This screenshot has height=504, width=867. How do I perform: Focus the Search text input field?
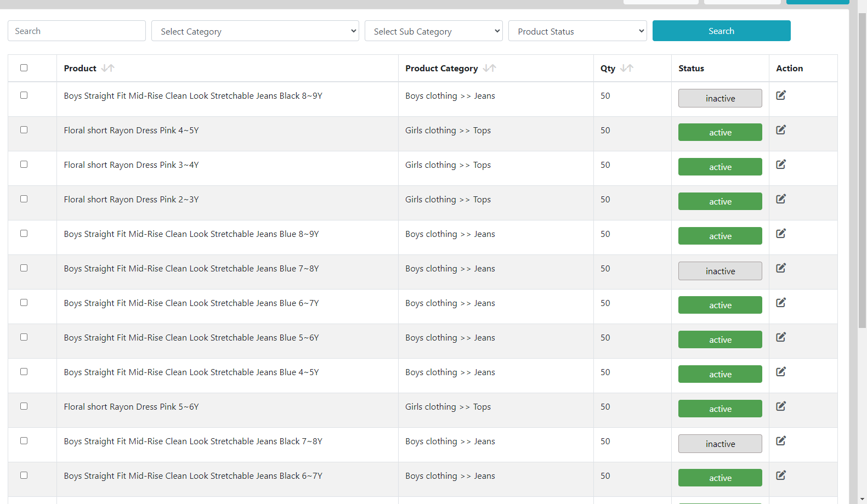tap(77, 31)
